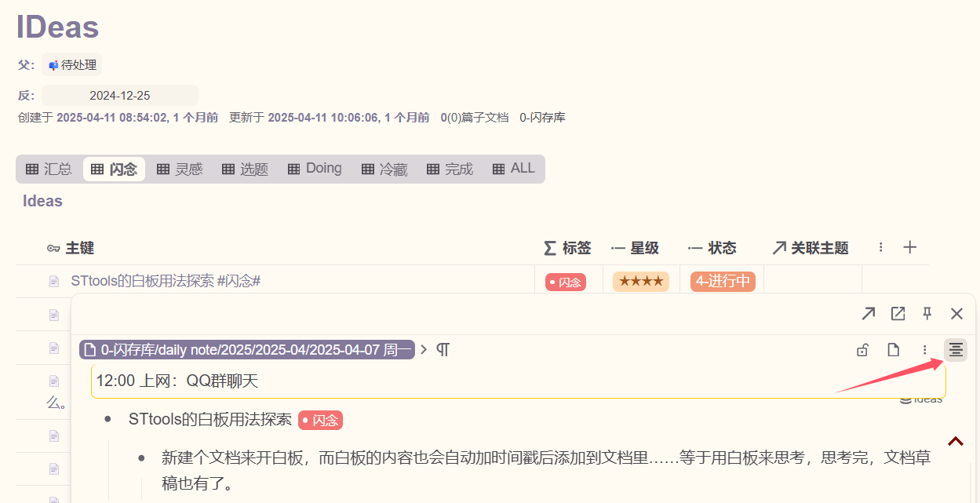The height and width of the screenshot is (503, 980).
Task: Open the preview in a new window
Action: [x=898, y=314]
